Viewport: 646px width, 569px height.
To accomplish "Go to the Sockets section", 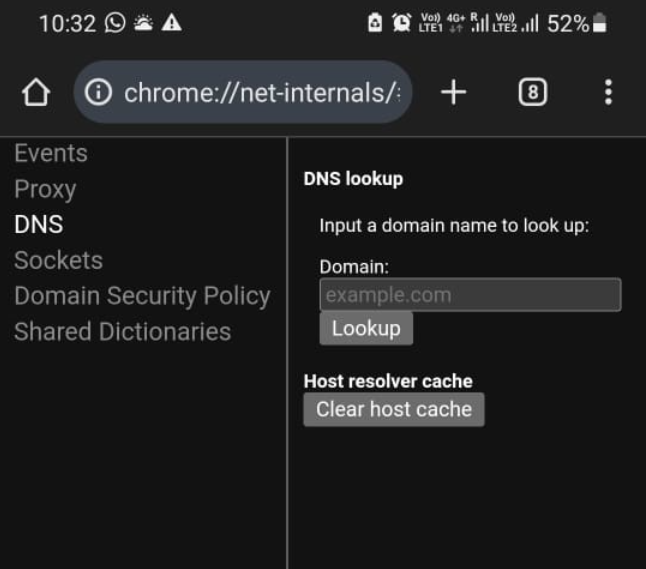I will tap(58, 260).
